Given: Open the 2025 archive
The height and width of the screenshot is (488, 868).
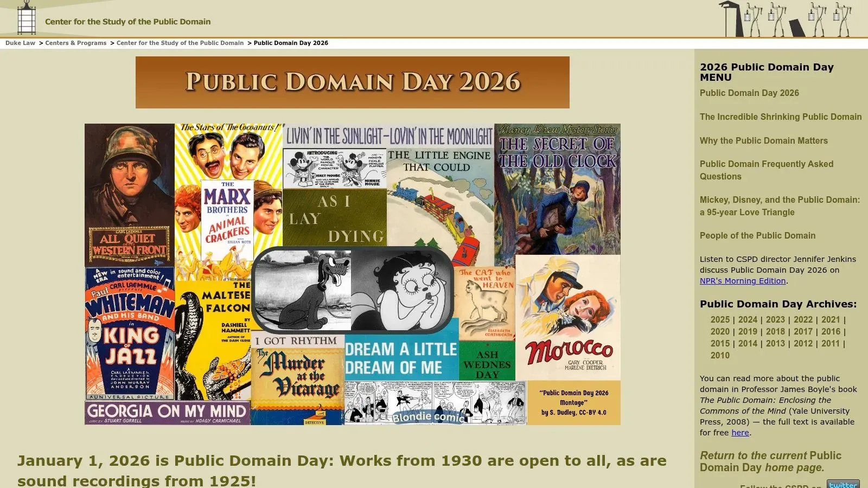Looking at the screenshot, I should click(x=720, y=319).
